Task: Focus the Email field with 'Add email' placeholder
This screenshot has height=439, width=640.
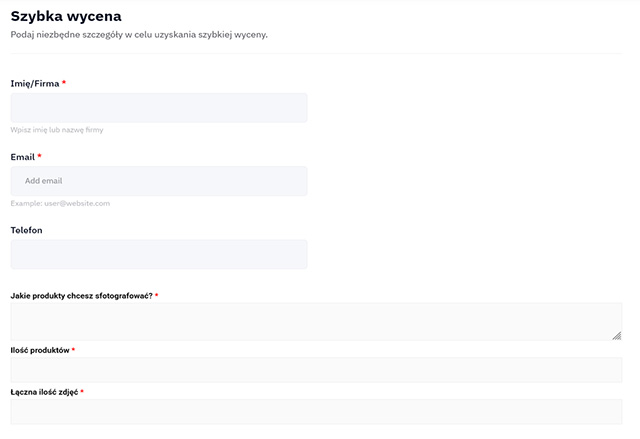Action: (x=158, y=181)
